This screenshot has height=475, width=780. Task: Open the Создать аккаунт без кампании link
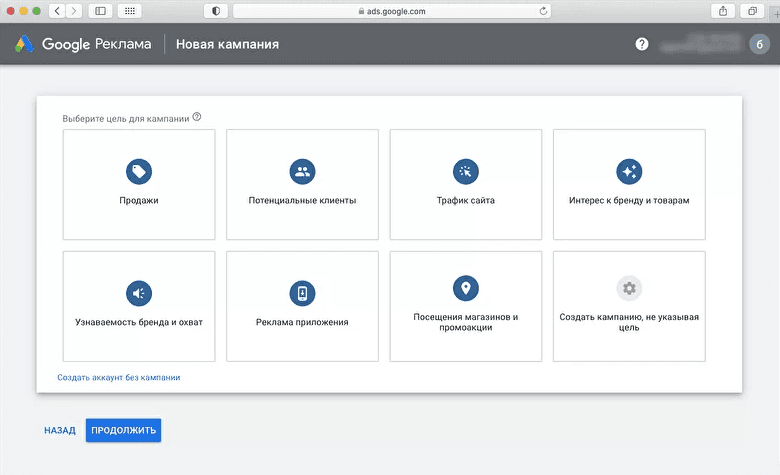pyautogui.click(x=118, y=378)
